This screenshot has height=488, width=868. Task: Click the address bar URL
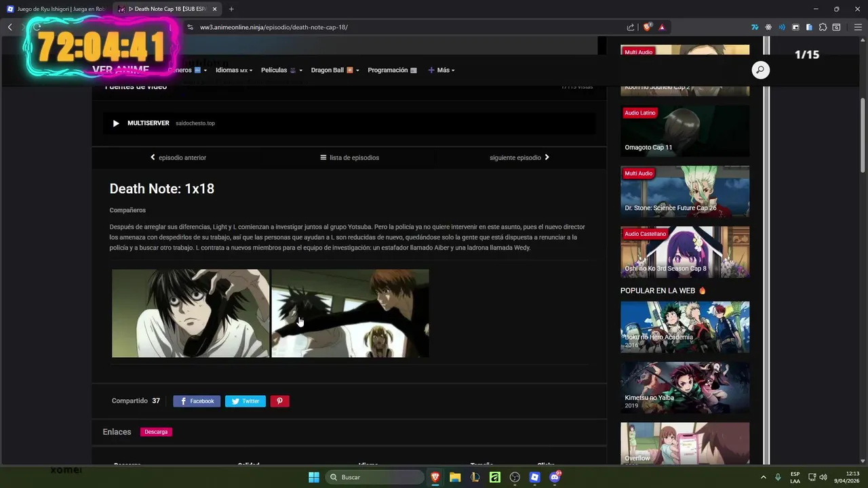[274, 27]
